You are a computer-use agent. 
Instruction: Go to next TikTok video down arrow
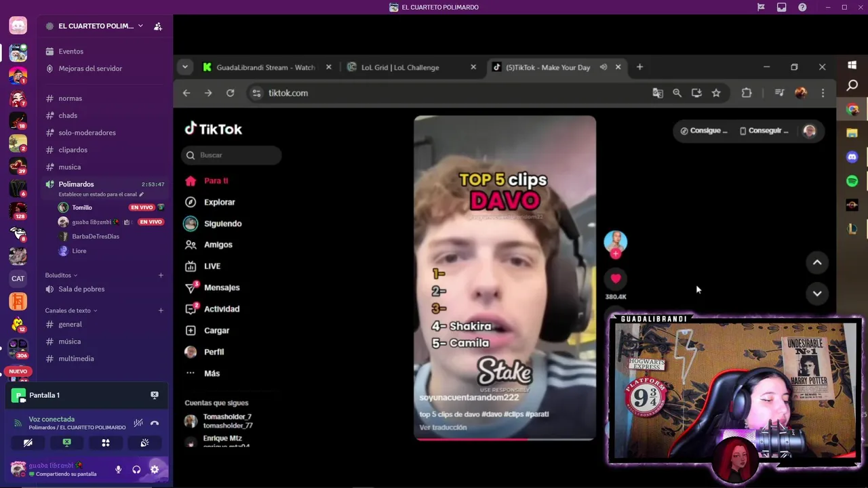(817, 293)
